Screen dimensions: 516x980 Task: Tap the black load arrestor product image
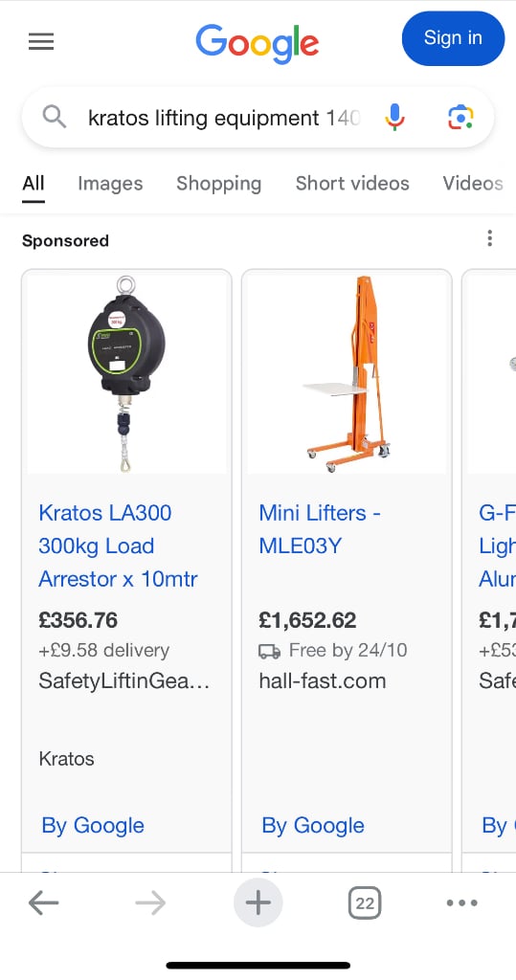pos(126,374)
